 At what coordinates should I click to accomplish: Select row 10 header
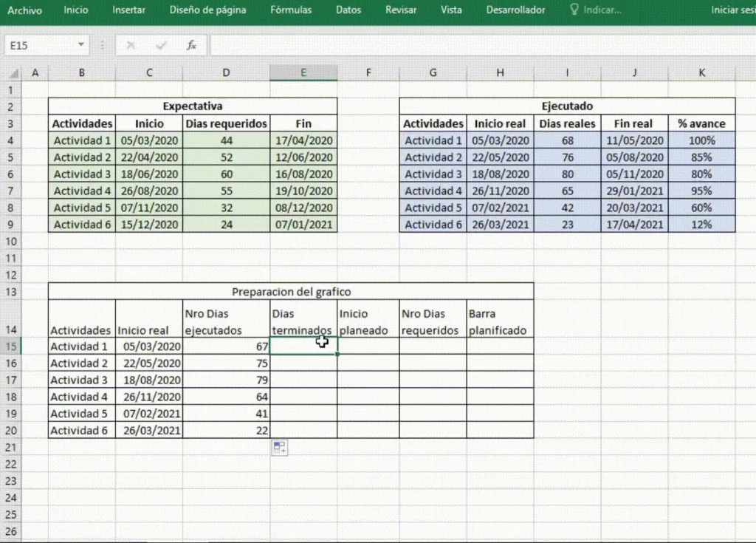pos(10,242)
